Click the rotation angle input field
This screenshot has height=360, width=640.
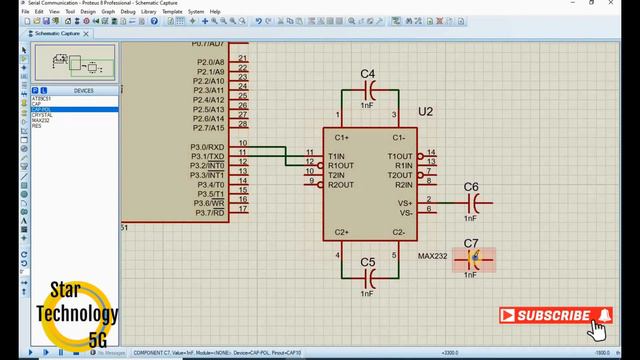[x=24, y=272]
